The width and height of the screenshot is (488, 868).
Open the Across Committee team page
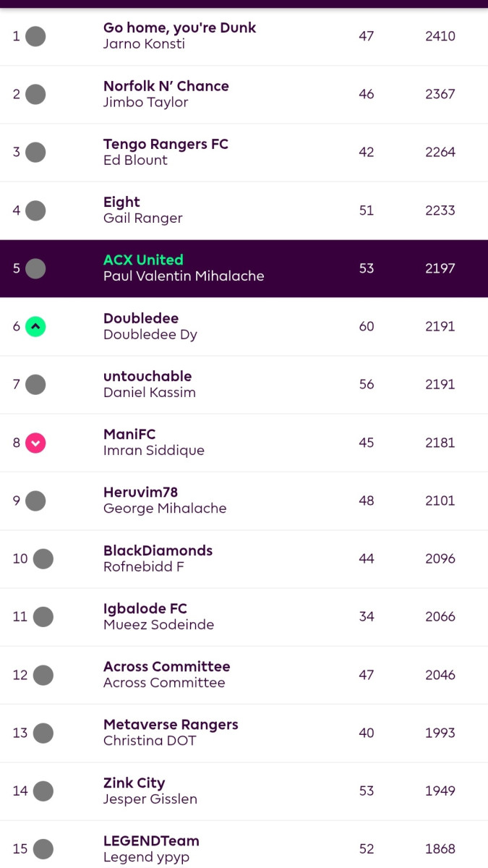(166, 666)
